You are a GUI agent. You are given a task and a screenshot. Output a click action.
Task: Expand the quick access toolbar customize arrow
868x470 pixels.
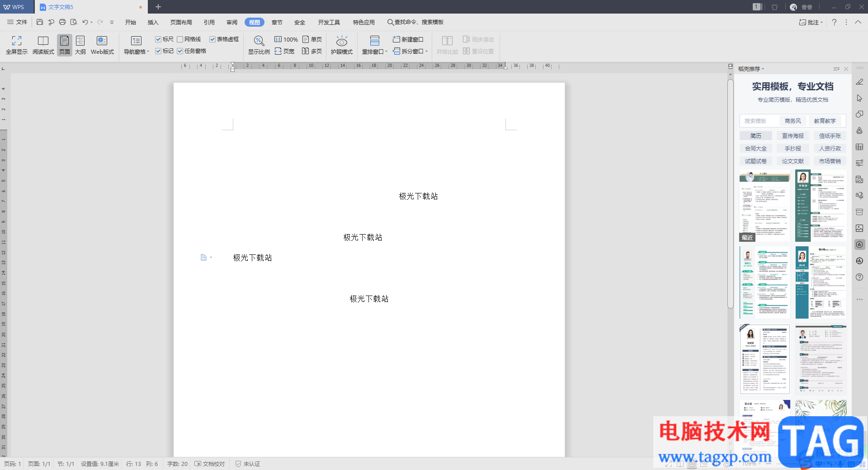112,22
